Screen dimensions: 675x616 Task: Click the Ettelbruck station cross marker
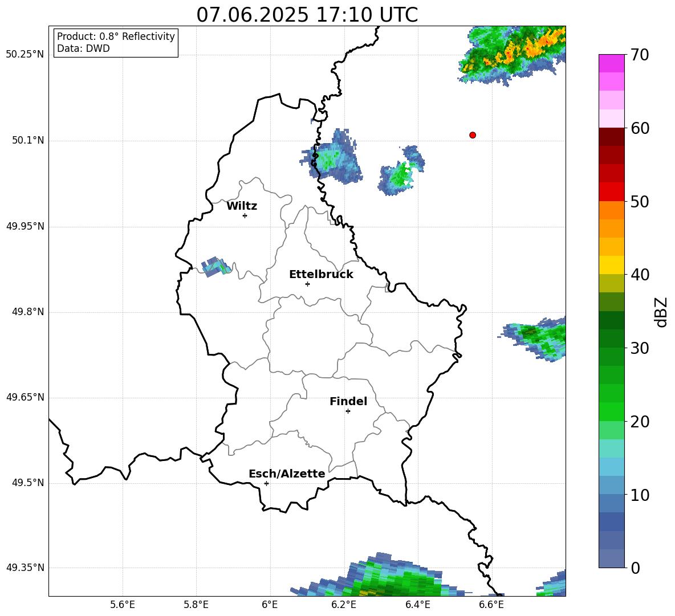pyautogui.click(x=307, y=284)
